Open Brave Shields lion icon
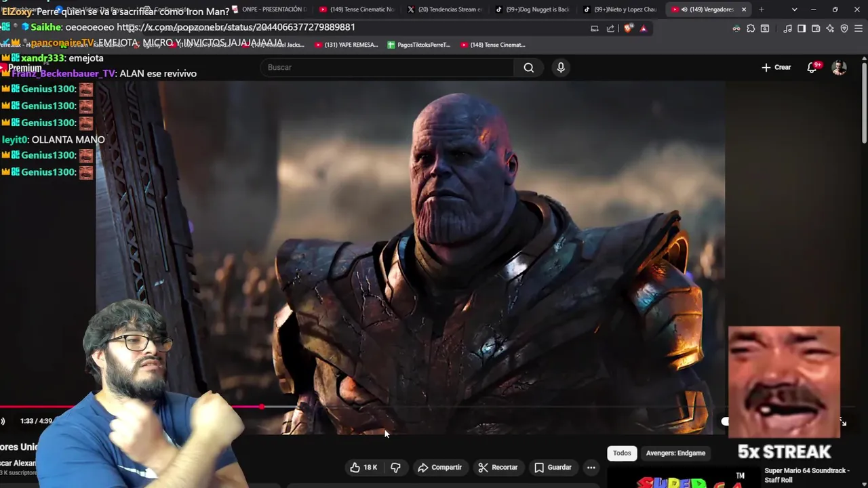This screenshot has width=868, height=488. click(628, 28)
